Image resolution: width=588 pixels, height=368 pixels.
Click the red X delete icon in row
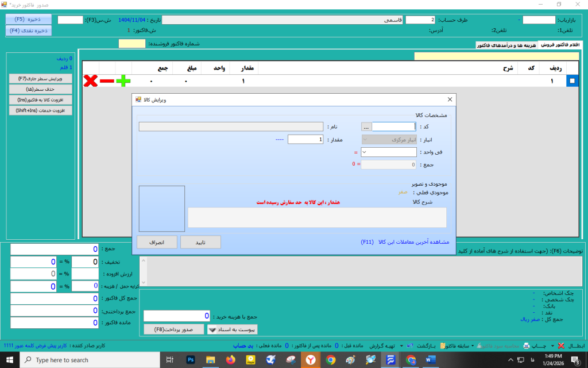90,81
